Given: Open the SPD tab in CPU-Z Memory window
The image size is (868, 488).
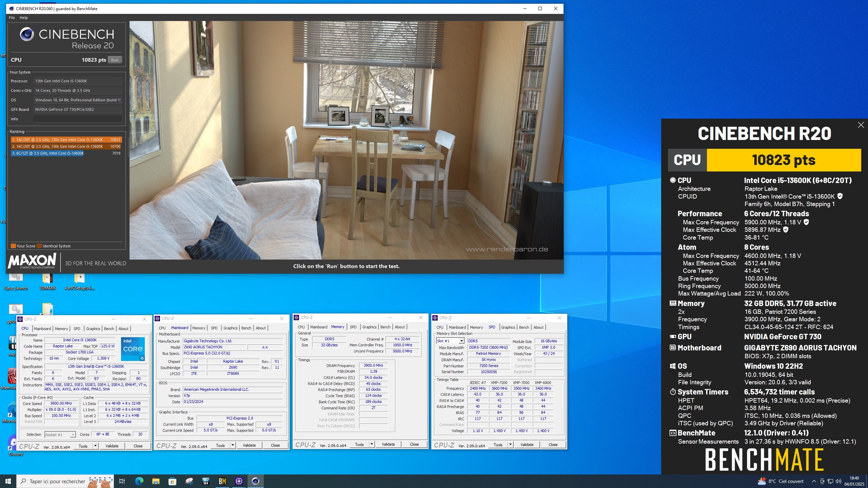Looking at the screenshot, I should coord(353,327).
